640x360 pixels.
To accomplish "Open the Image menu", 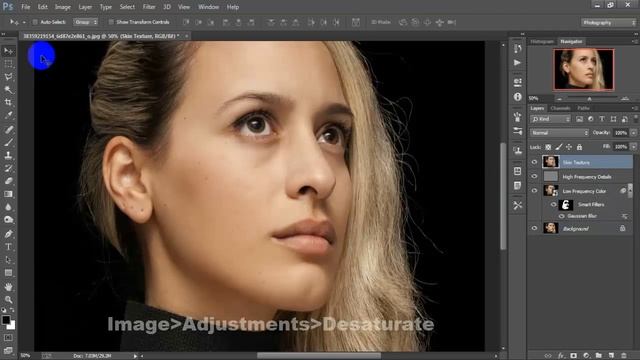I will click(62, 7).
